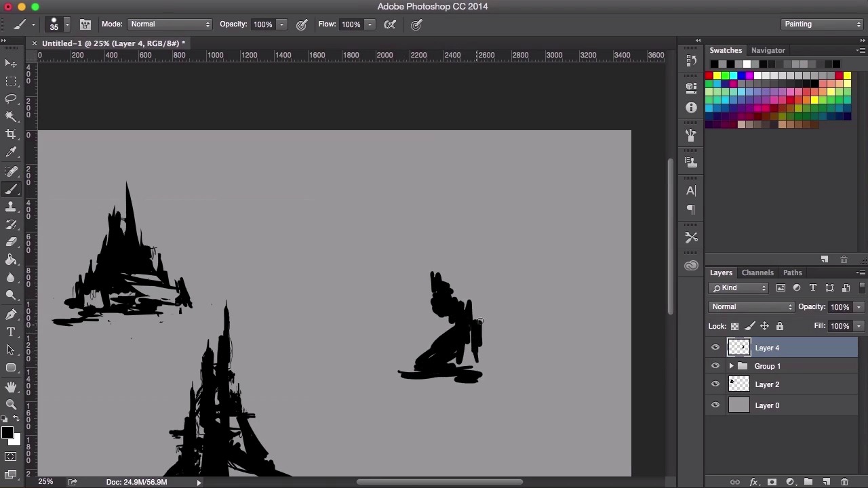Switch to the Channels tab
This screenshot has width=868, height=488.
click(757, 272)
